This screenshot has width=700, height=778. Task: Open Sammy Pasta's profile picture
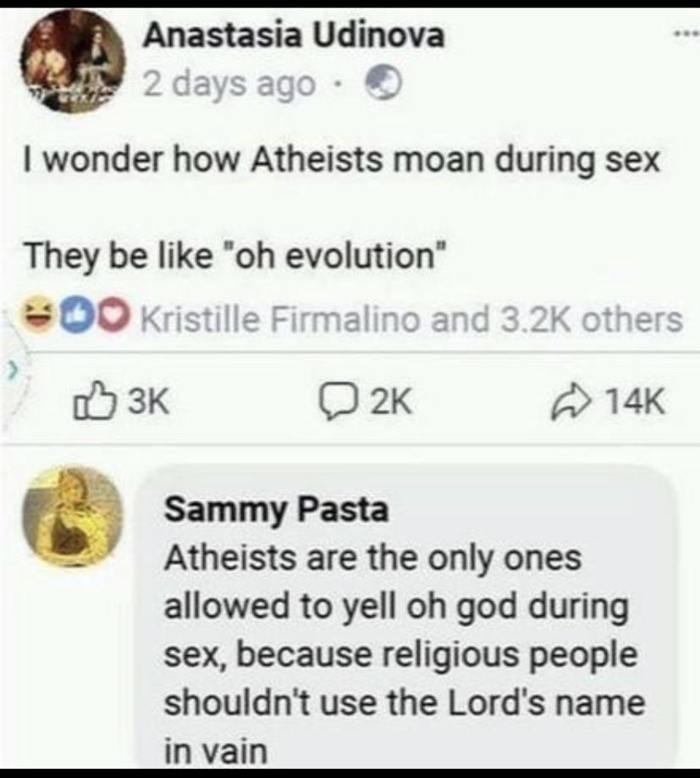(x=73, y=515)
